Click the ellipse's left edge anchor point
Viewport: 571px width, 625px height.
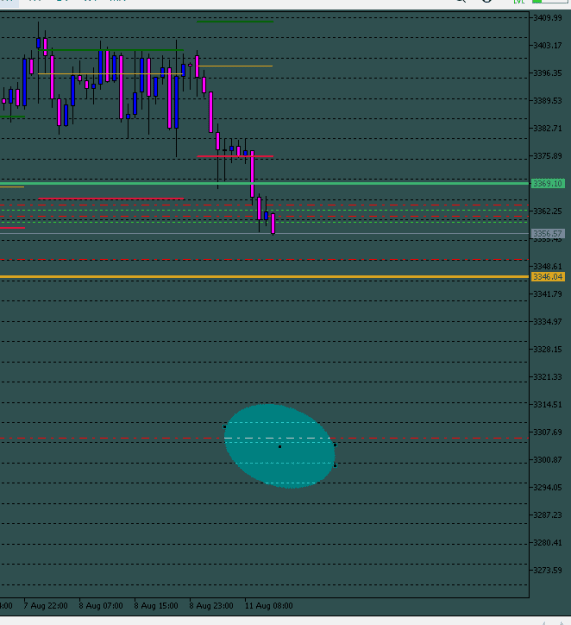click(224, 426)
